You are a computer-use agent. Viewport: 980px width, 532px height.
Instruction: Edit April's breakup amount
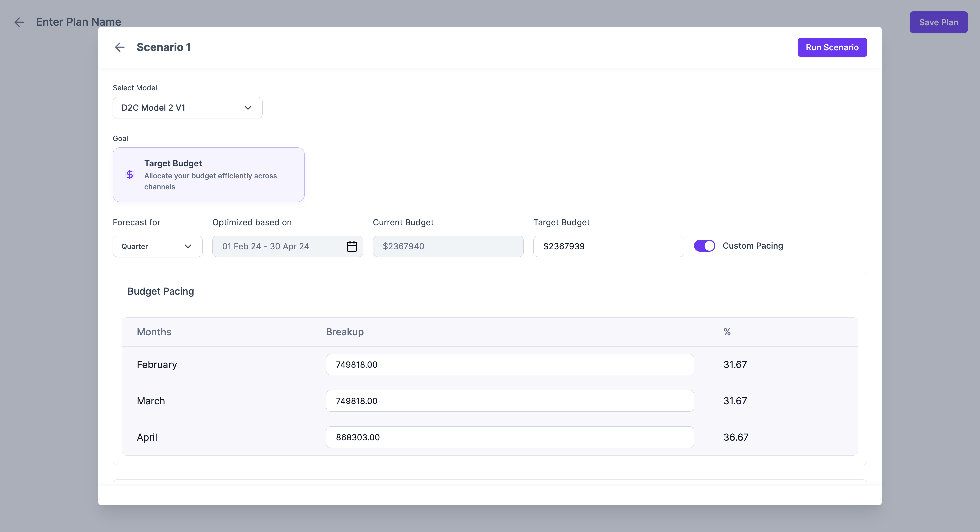[x=510, y=437]
